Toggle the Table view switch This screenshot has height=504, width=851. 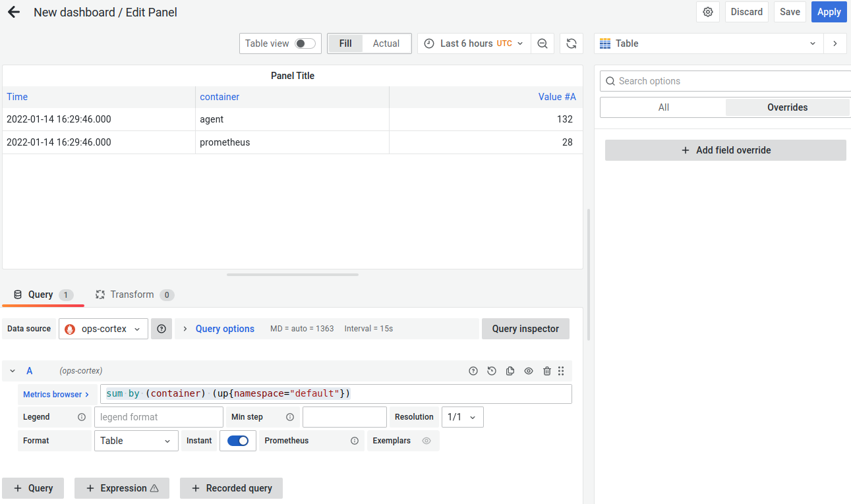tap(305, 43)
